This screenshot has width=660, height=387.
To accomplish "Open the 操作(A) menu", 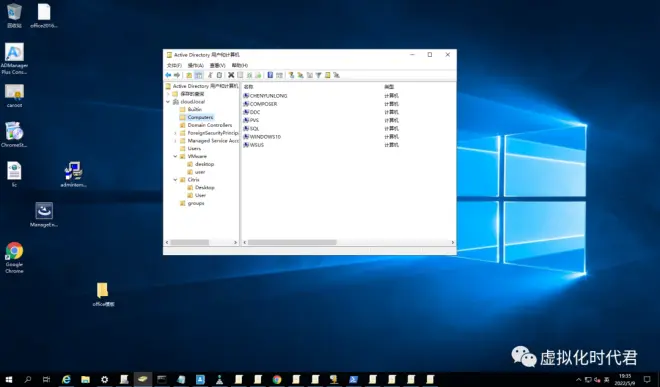I will 195,65.
